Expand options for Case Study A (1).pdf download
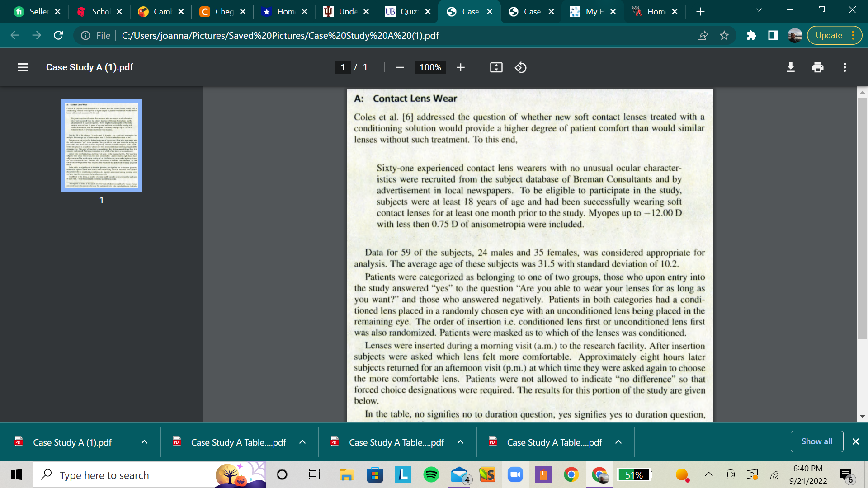This screenshot has width=868, height=488. 144,442
